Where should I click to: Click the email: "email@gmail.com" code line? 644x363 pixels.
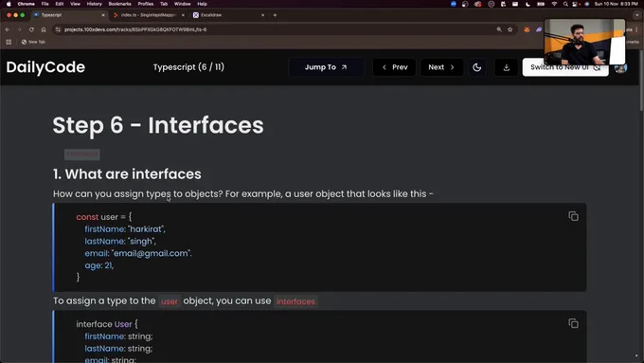[x=138, y=253]
